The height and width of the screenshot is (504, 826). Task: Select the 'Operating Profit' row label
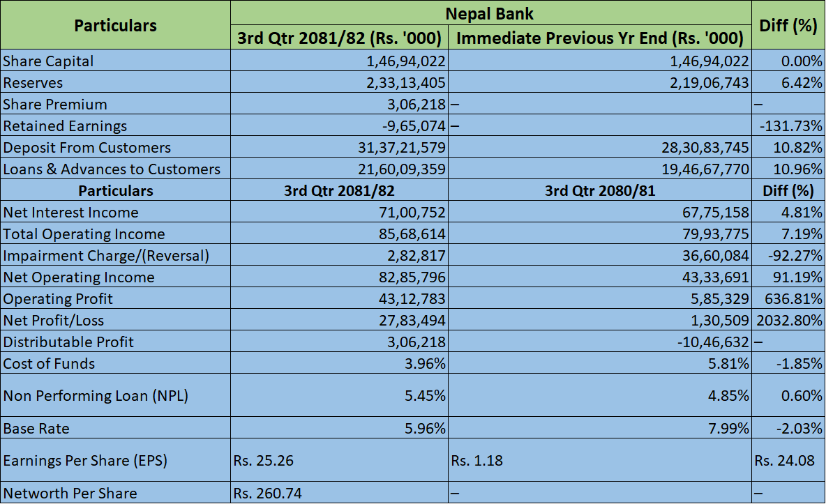coord(58,298)
